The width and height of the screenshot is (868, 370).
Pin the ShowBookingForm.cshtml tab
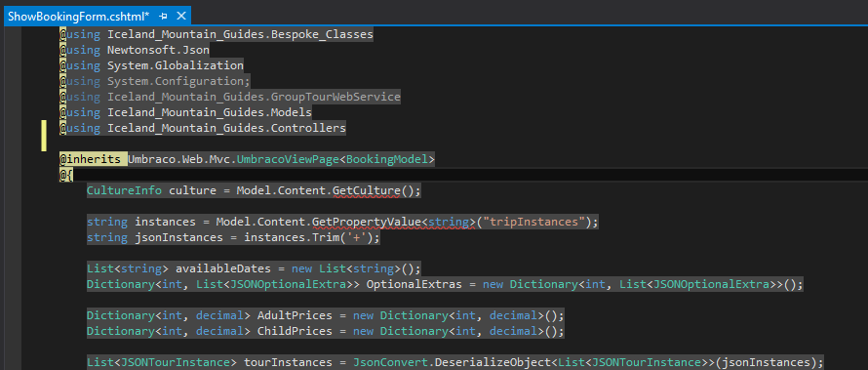[163, 17]
